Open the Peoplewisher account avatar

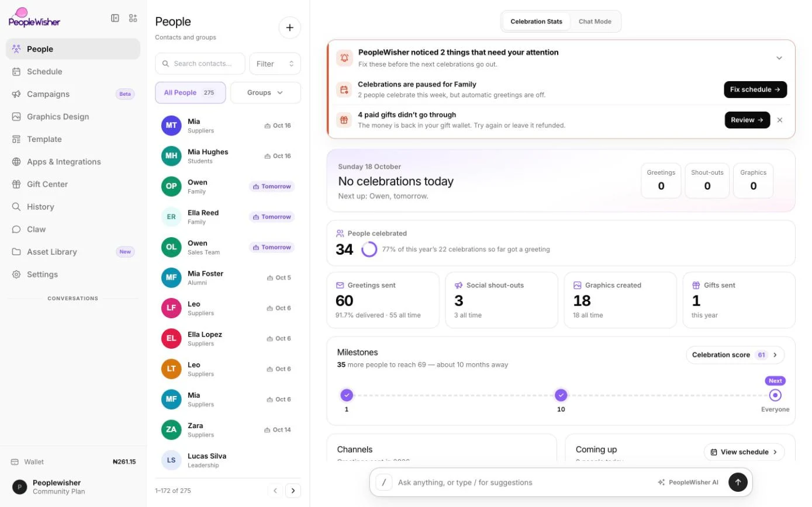pyautogui.click(x=20, y=487)
